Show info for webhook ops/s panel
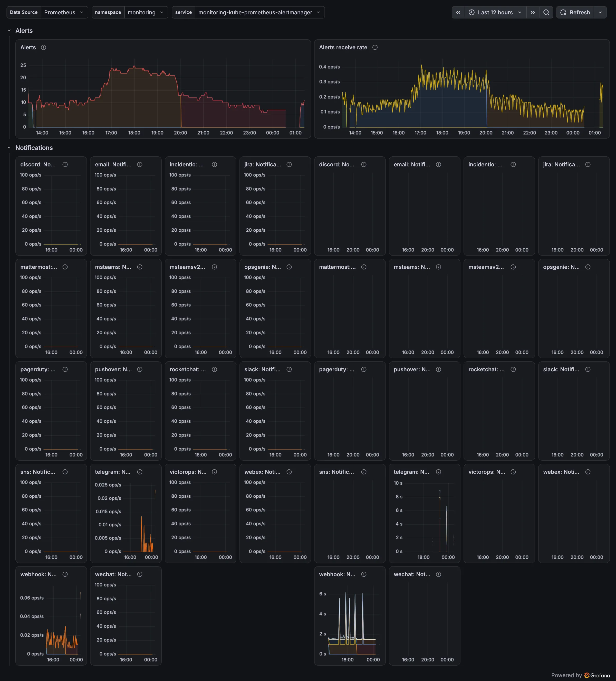Screen dimensions: 616x681 coord(65,574)
